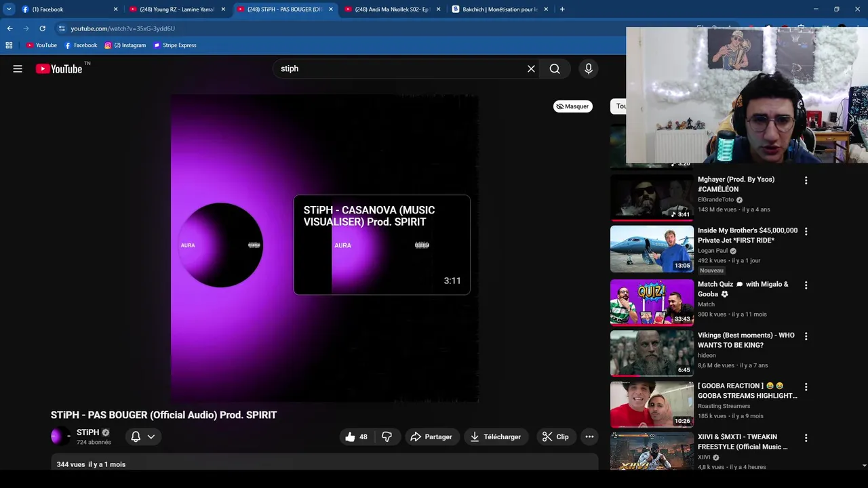868x488 pixels.
Task: Open the tab search dropdown arrow
Action: coord(9,9)
